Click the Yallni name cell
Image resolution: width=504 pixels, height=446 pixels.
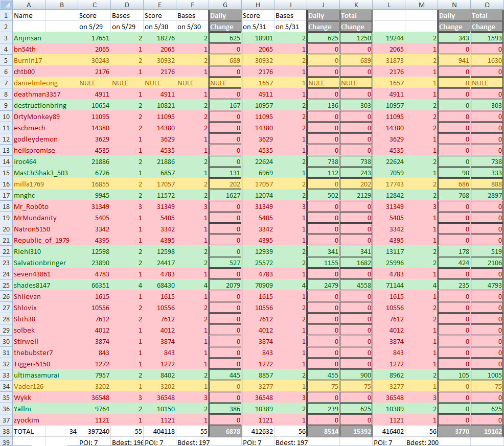pos(29,409)
